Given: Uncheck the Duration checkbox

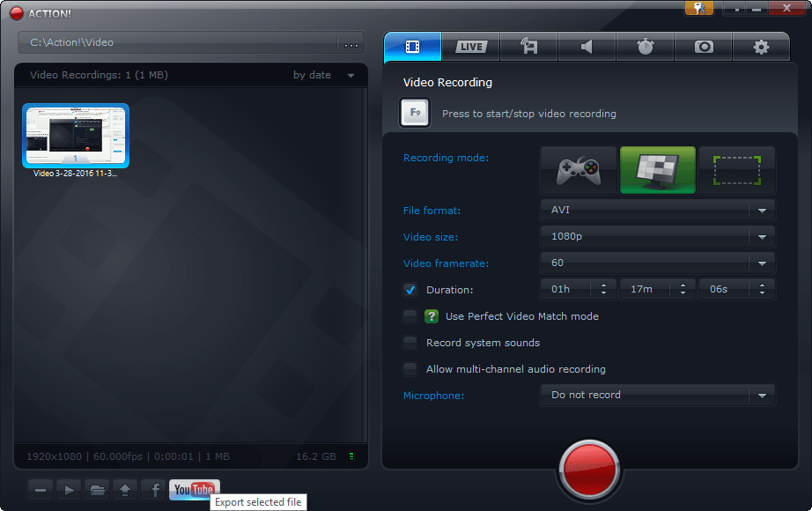Looking at the screenshot, I should [x=410, y=290].
